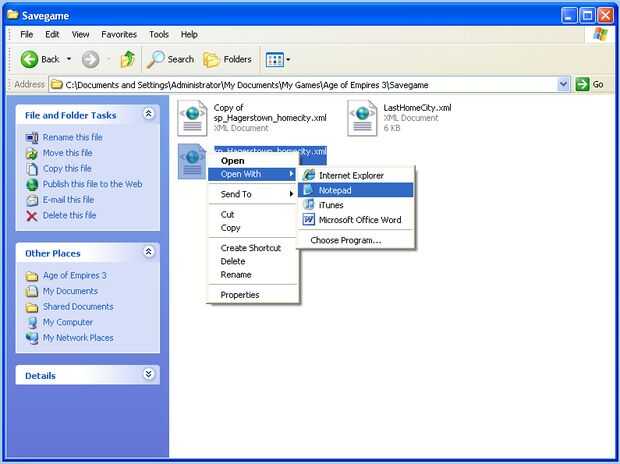
Task: Open the View menu
Action: [80, 34]
